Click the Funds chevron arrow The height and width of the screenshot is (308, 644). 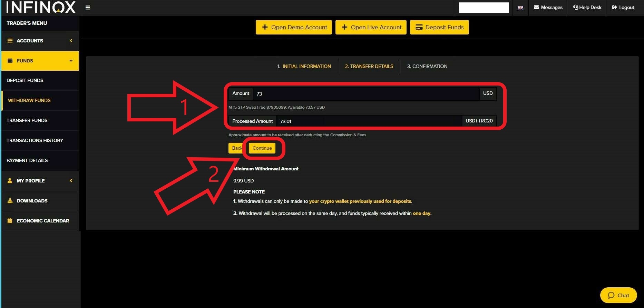click(71, 61)
